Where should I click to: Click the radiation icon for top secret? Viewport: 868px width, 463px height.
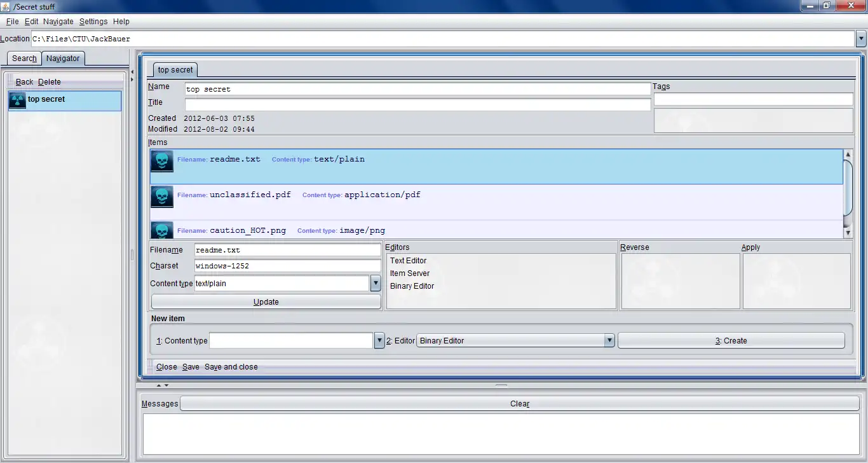[x=17, y=100]
